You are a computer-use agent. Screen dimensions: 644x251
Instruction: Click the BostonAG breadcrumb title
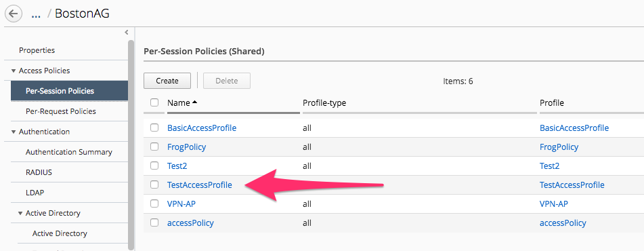82,14
